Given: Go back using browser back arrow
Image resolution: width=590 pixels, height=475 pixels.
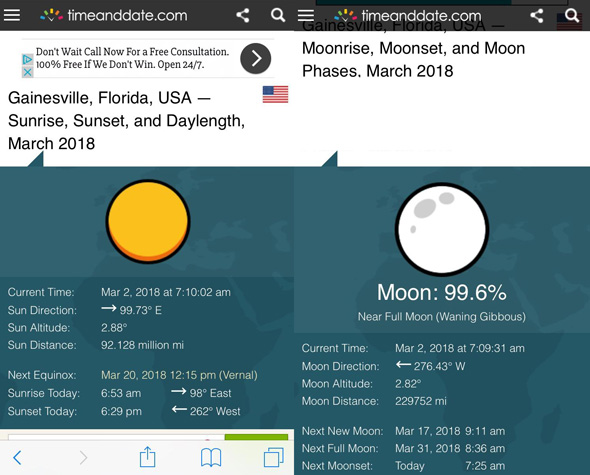Looking at the screenshot, I should coord(17,458).
